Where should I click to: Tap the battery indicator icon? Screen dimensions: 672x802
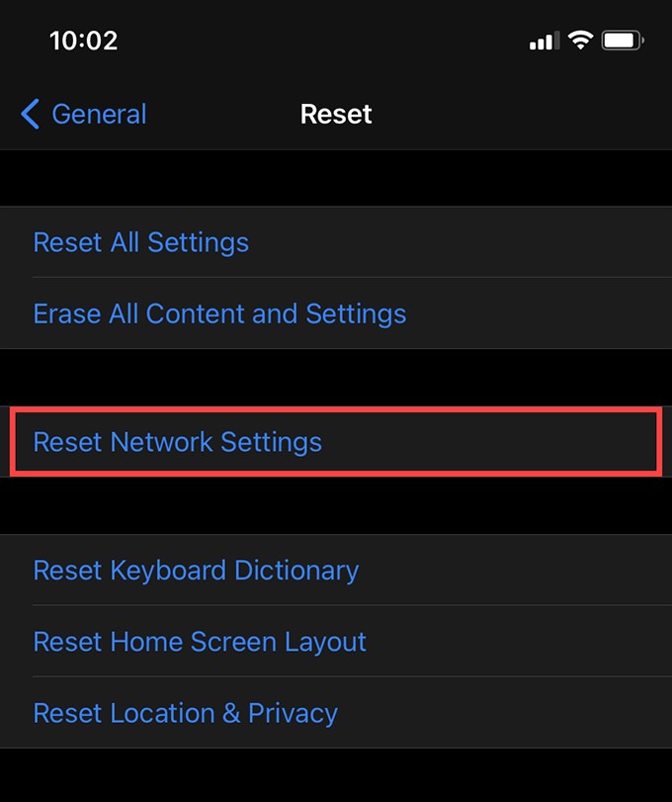(623, 40)
